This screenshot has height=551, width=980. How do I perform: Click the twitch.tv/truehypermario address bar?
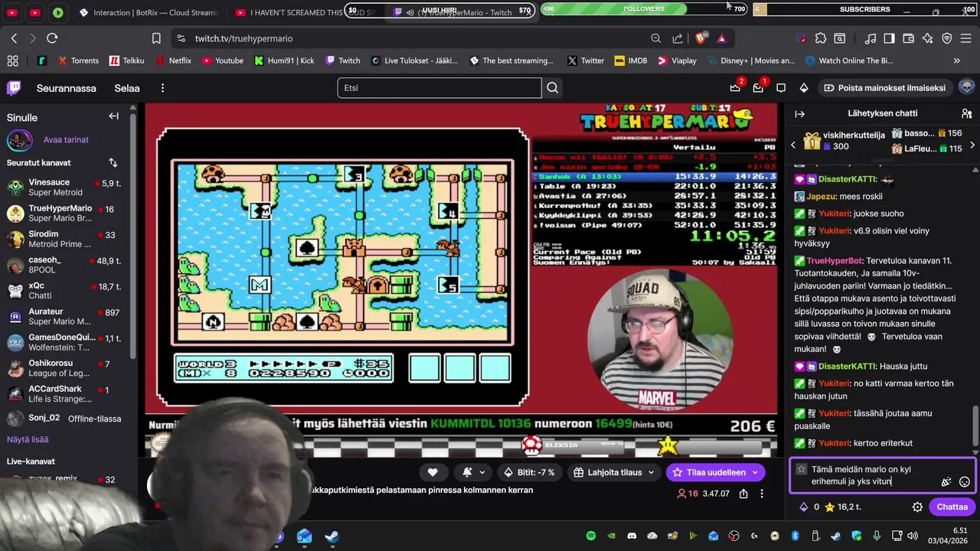coord(243,38)
